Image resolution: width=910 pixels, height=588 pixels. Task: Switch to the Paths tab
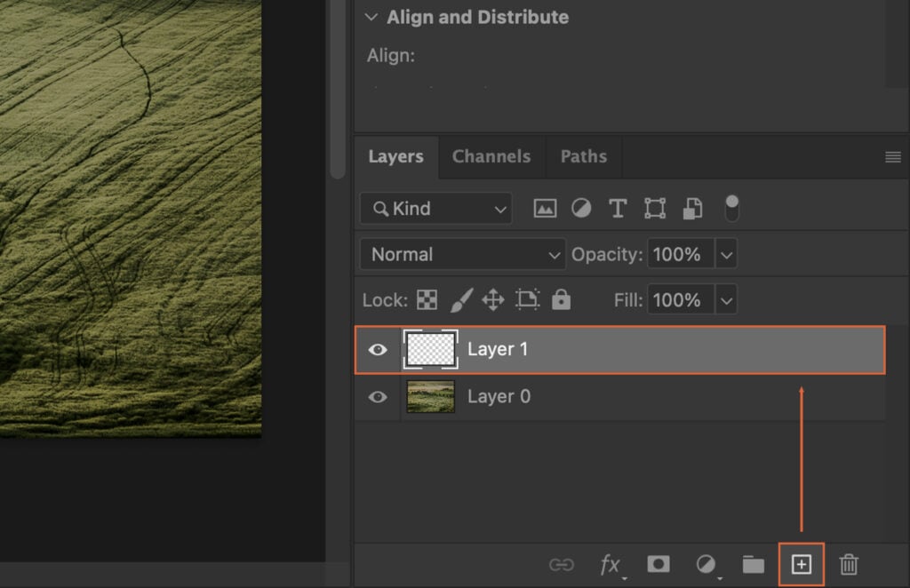point(583,156)
